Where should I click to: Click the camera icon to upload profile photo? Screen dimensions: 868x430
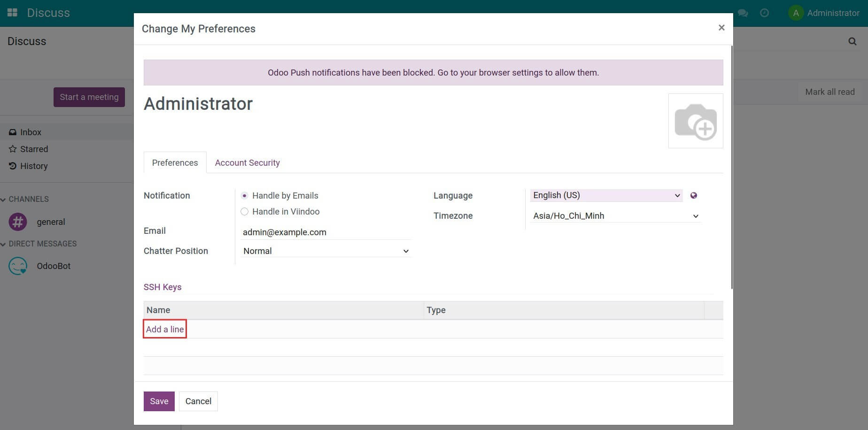click(x=696, y=121)
